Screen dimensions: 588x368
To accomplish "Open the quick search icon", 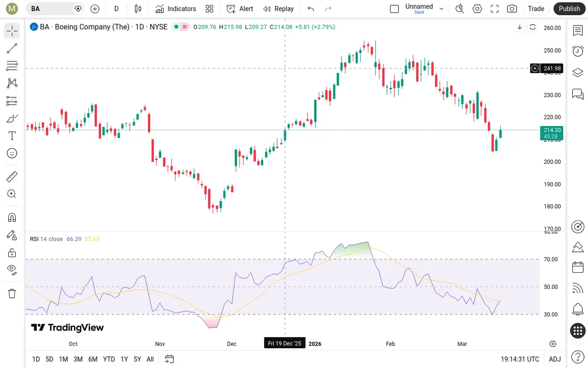I will coord(460,9).
